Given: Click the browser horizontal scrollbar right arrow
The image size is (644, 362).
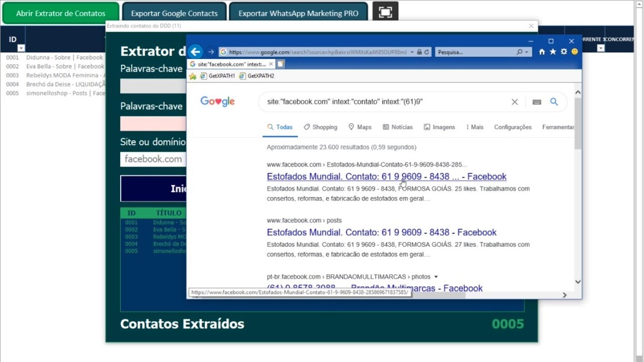Looking at the screenshot, I should 565,295.
